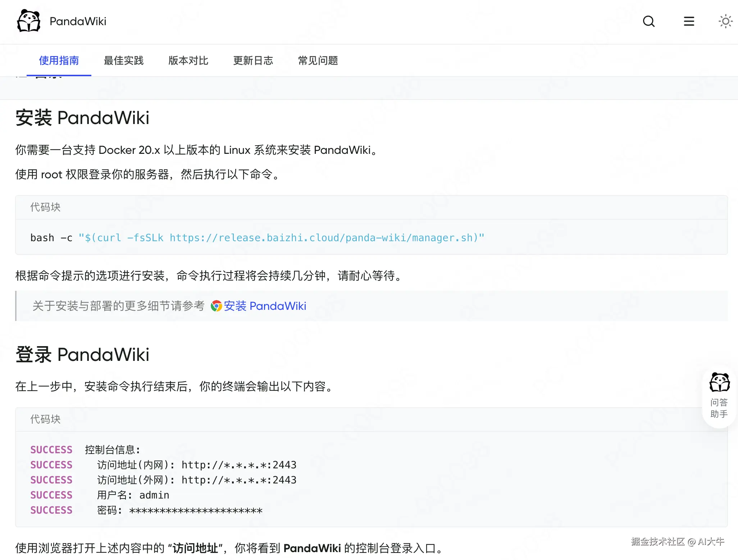Click the PandaWiki site title text
Image resolution: width=738 pixels, height=560 pixels.
tap(78, 21)
